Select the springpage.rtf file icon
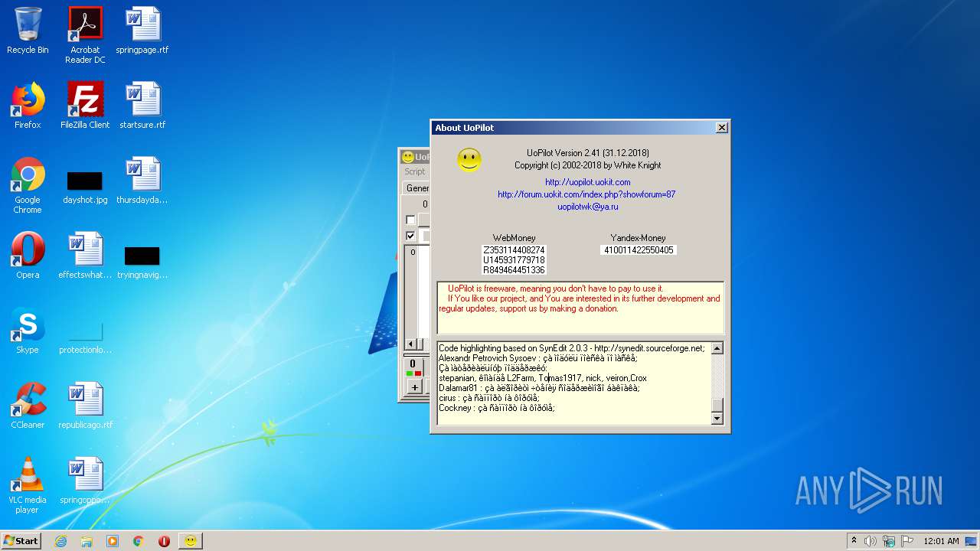This screenshot has width=980, height=551. (x=142, y=31)
